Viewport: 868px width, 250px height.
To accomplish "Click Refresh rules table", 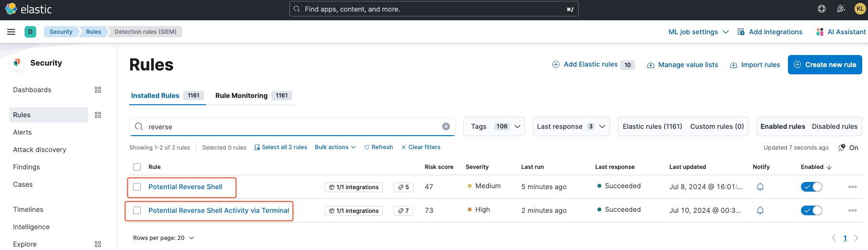I will click(x=379, y=147).
